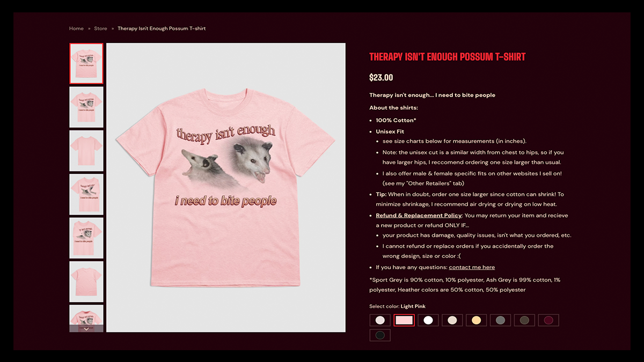Select the first pink shirt thumbnail
The width and height of the screenshot is (644, 362).
coord(86,63)
